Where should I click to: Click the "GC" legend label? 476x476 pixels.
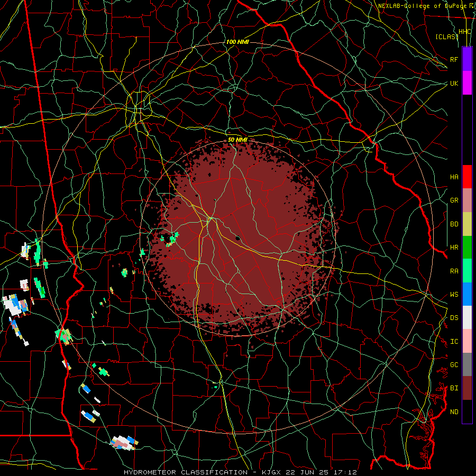(x=454, y=365)
